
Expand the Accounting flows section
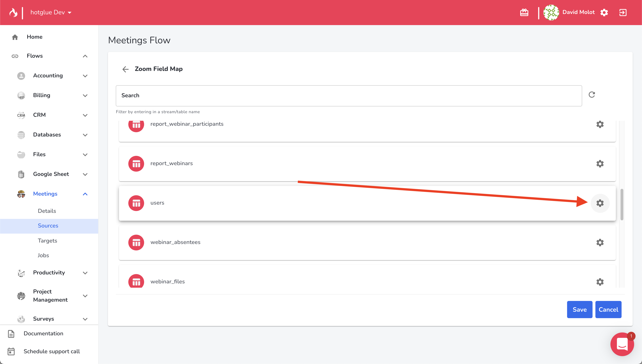[85, 76]
